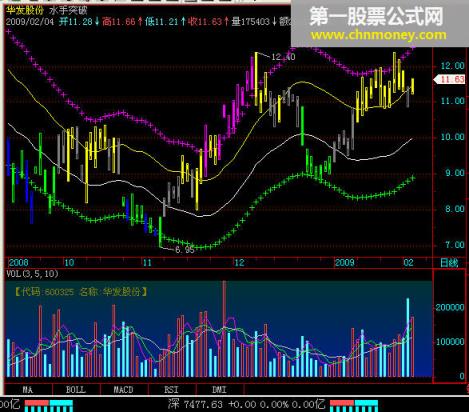The image size is (469, 412).
Task: Click the 深 7477.63 index in status bar
Action: click(x=195, y=405)
